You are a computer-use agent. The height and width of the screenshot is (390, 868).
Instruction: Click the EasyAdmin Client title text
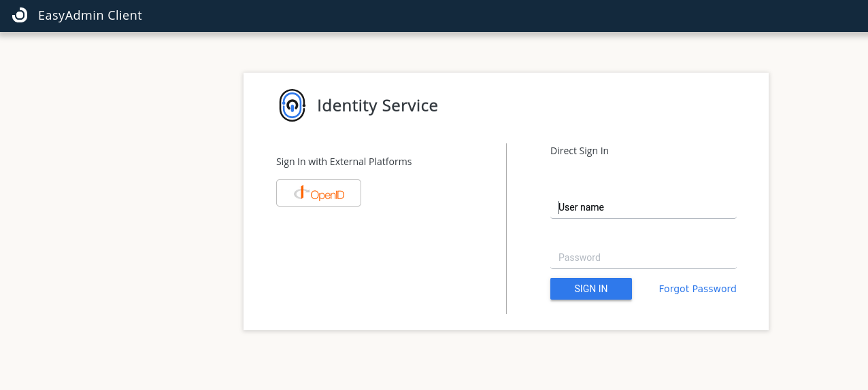[90, 15]
